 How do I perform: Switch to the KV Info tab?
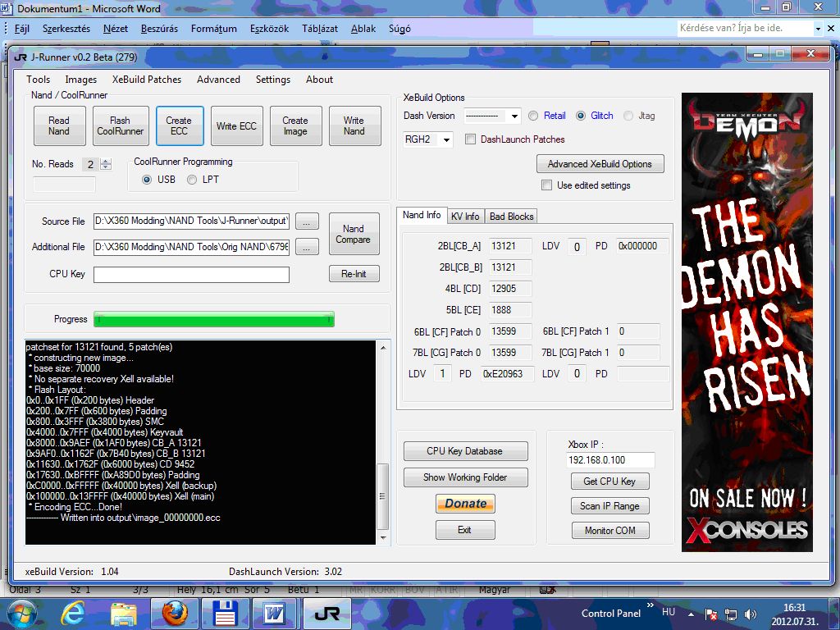(x=465, y=217)
